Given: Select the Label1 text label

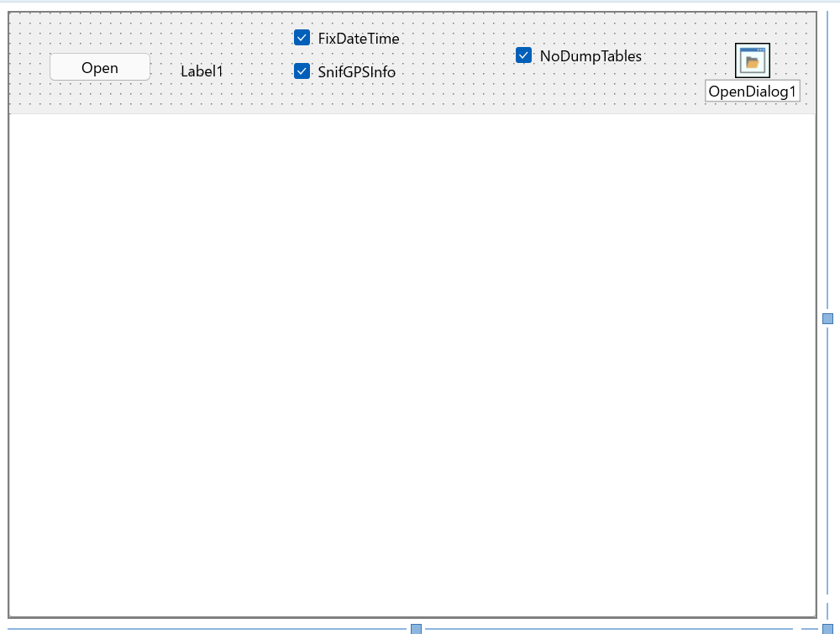Looking at the screenshot, I should 202,71.
